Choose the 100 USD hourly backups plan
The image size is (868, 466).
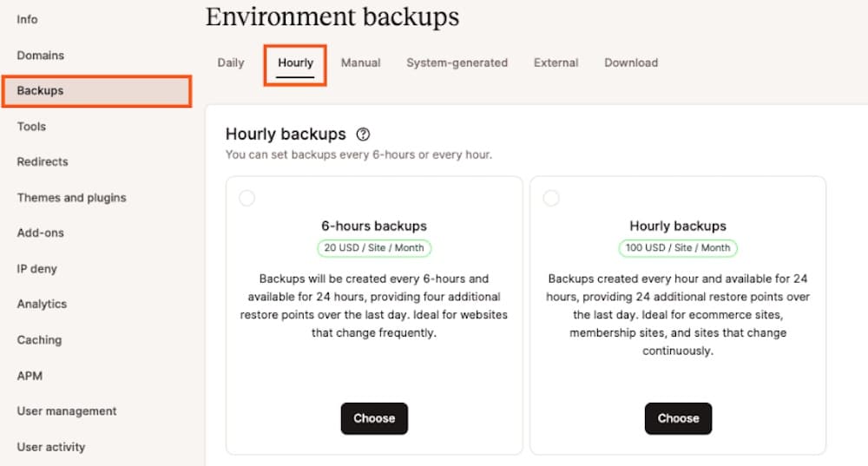(678, 418)
